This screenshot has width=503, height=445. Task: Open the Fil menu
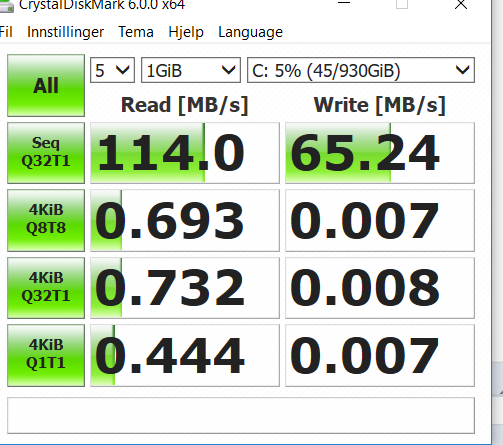[6, 32]
